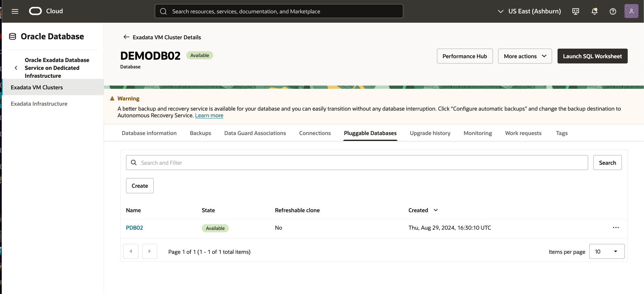Open the PDB02 row actions menu

pos(615,228)
